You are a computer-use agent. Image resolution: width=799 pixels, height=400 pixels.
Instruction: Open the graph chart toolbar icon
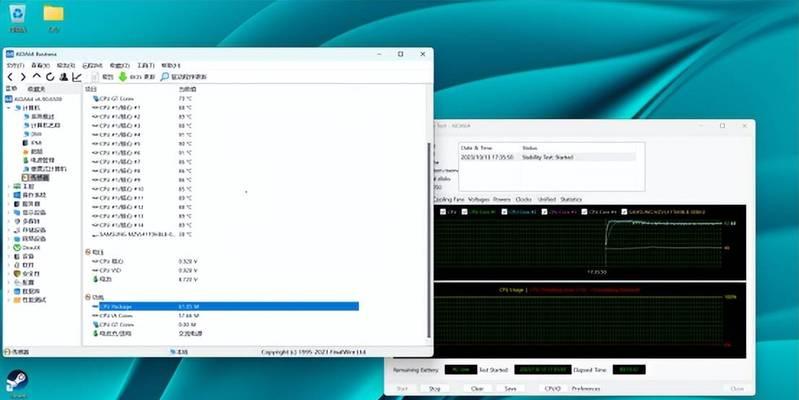tap(77, 77)
